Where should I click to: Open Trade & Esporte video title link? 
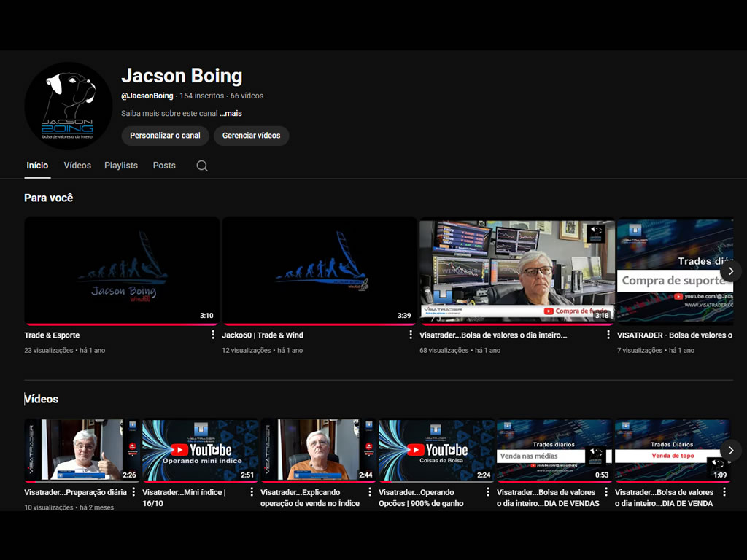pos(52,335)
